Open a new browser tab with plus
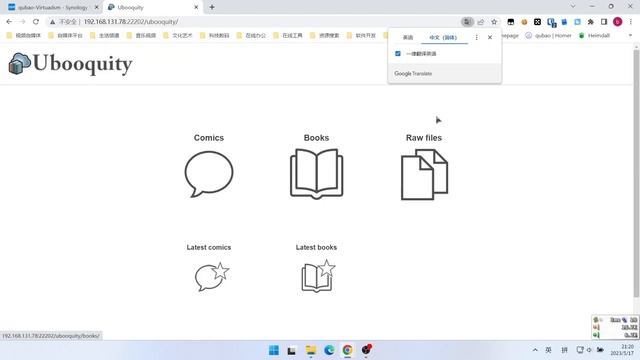 pyautogui.click(x=212, y=7)
